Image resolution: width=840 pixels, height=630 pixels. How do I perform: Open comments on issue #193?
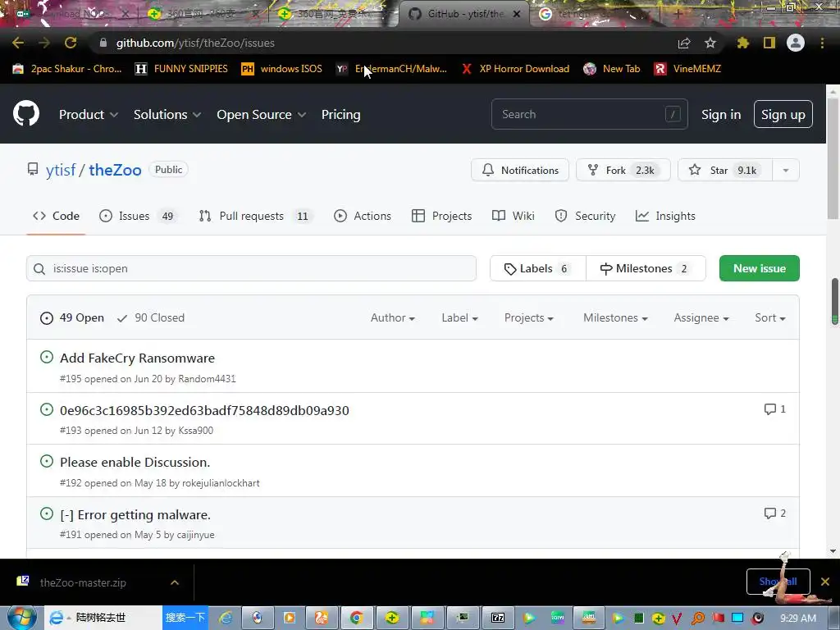tap(775, 409)
